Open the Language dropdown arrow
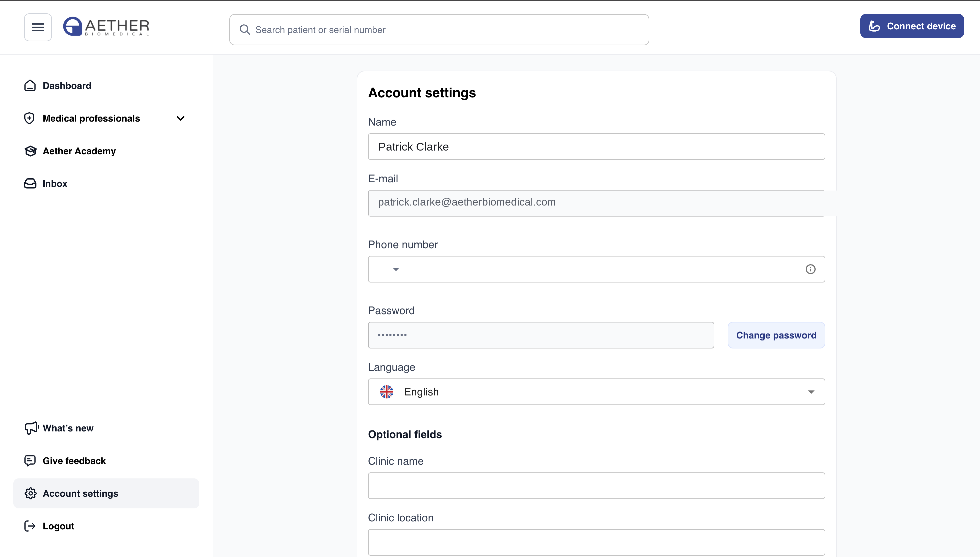 click(x=811, y=392)
